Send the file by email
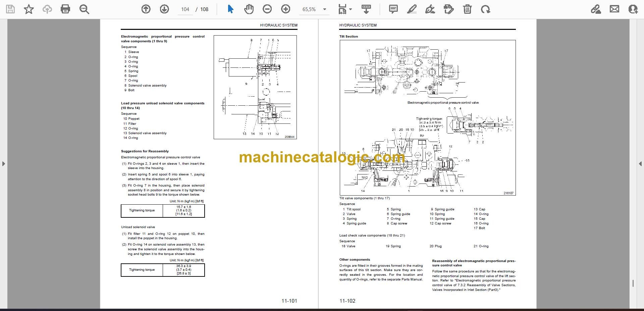644x311 pixels. [x=614, y=9]
